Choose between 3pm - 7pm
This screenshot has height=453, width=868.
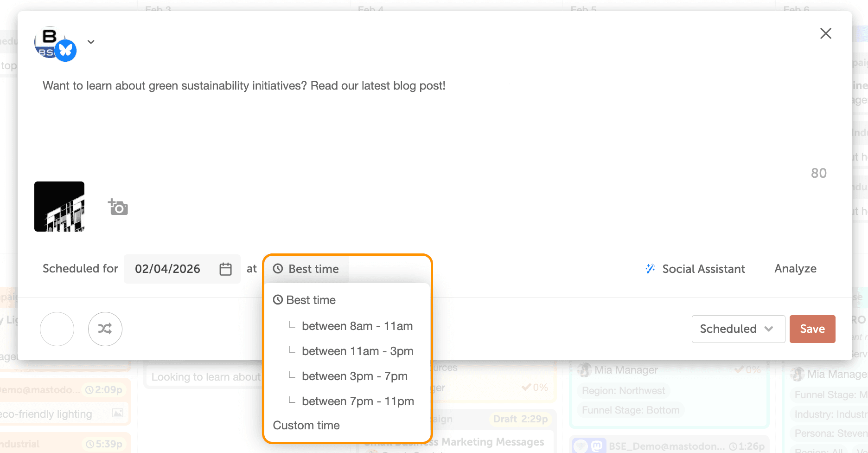pyautogui.click(x=354, y=376)
